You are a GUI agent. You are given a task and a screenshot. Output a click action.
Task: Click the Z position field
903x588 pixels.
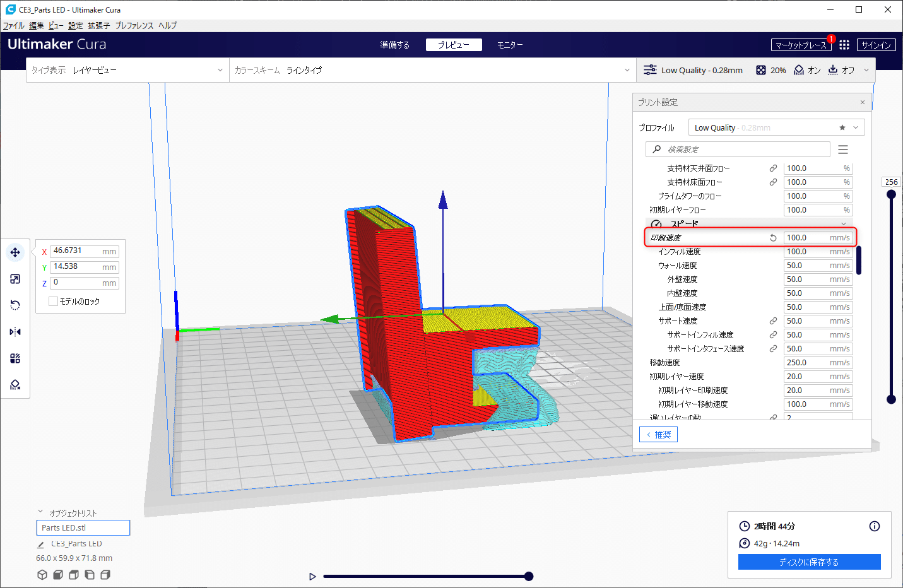click(85, 283)
